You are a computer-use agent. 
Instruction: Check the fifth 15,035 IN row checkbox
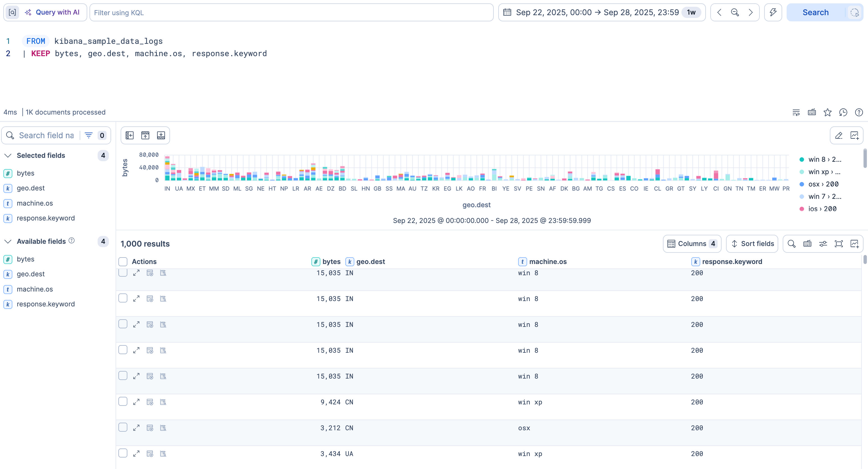pyautogui.click(x=123, y=375)
